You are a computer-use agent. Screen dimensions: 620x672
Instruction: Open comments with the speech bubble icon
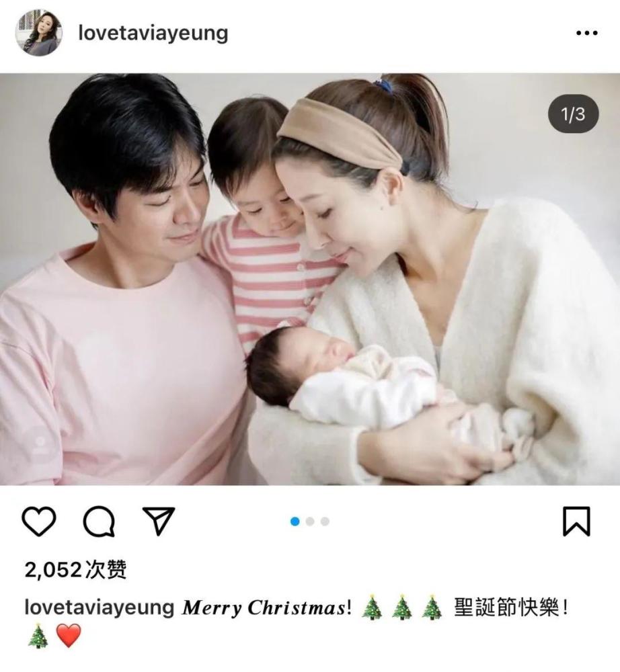(x=99, y=521)
